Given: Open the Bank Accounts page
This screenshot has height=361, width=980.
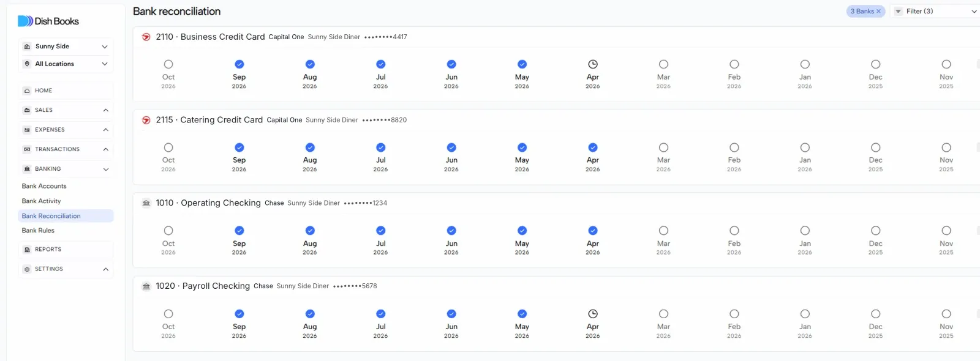Looking at the screenshot, I should (x=44, y=186).
